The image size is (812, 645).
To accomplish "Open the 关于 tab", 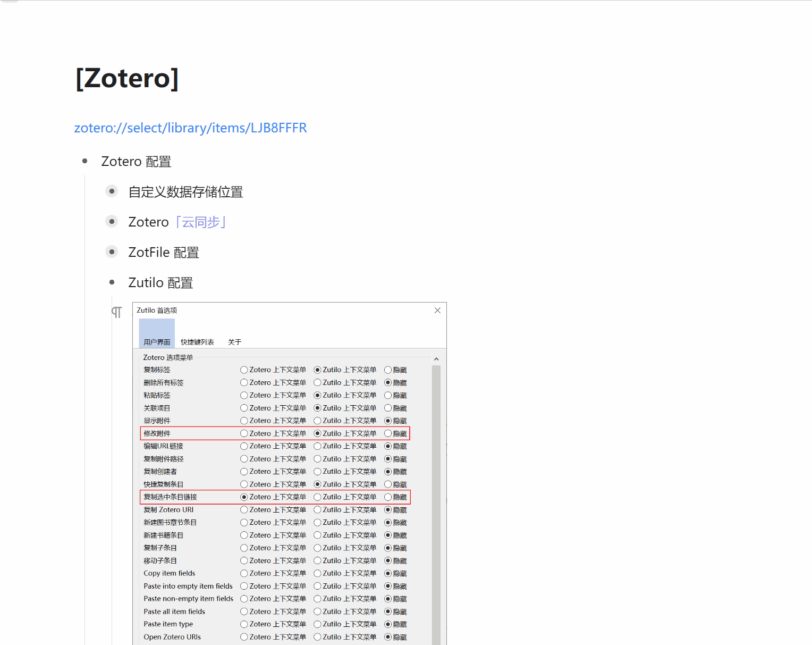I will tap(234, 342).
